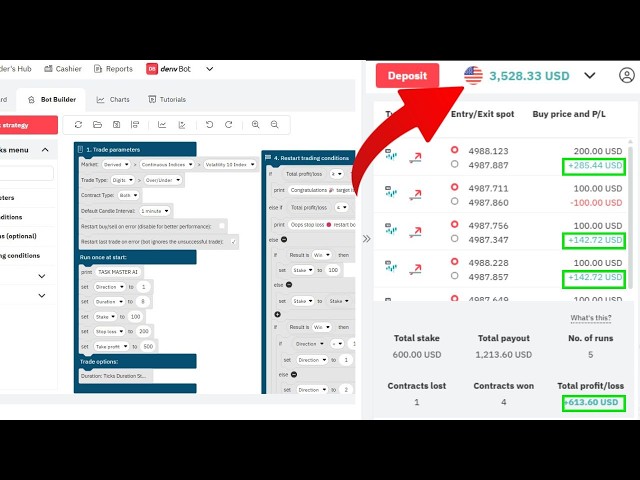This screenshot has height=480, width=640.
Task: Toggle Restart last trade on error checkbox
Action: pyautogui.click(x=233, y=242)
